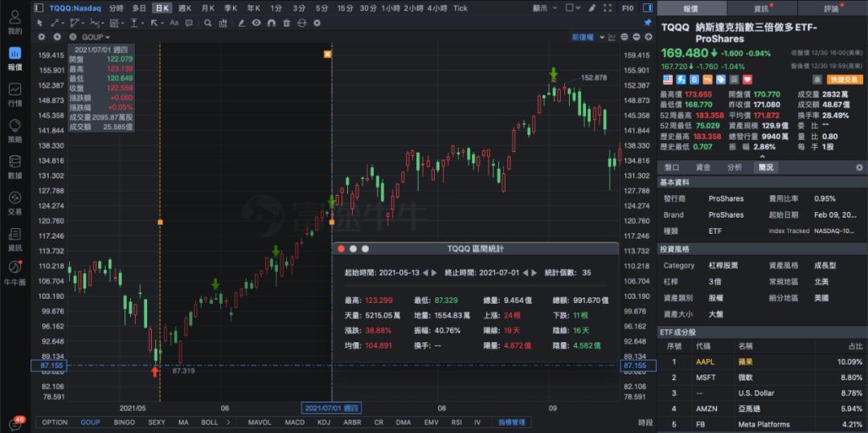The width and height of the screenshot is (868, 433).
Task: Open the 前復權 adjustment dropdown
Action: click(586, 37)
